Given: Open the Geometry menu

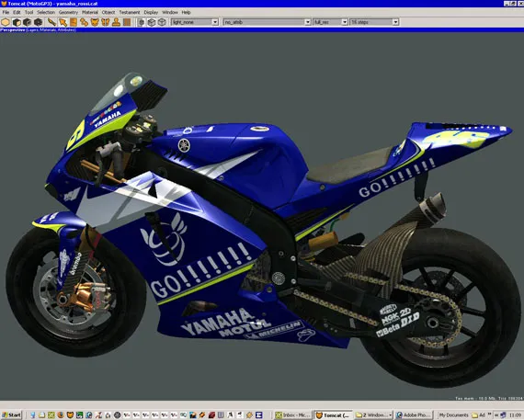Looking at the screenshot, I should [68, 12].
